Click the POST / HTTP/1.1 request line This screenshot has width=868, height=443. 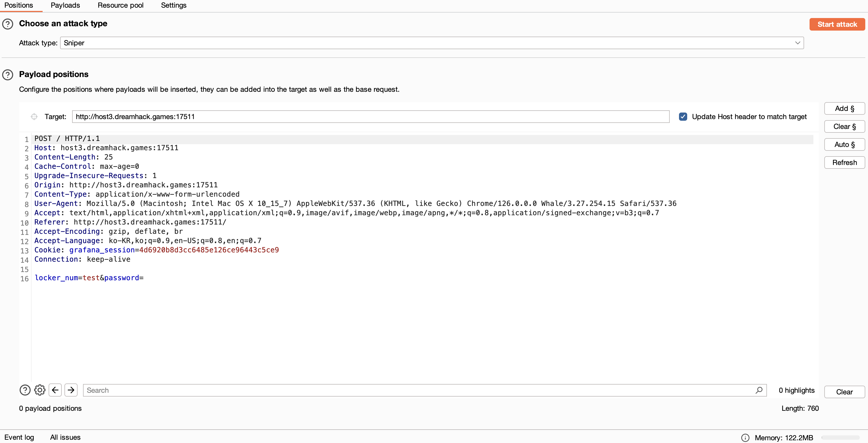[x=67, y=138]
